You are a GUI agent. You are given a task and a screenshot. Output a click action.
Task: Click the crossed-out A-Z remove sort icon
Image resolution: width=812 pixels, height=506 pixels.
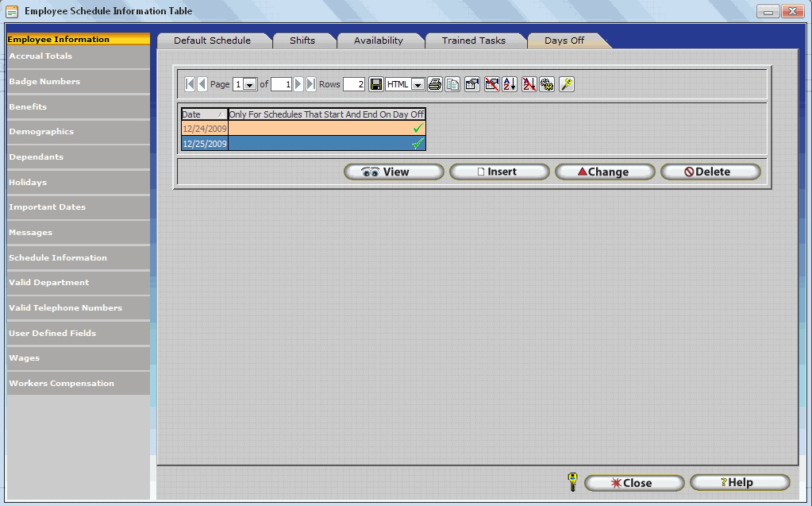point(529,84)
